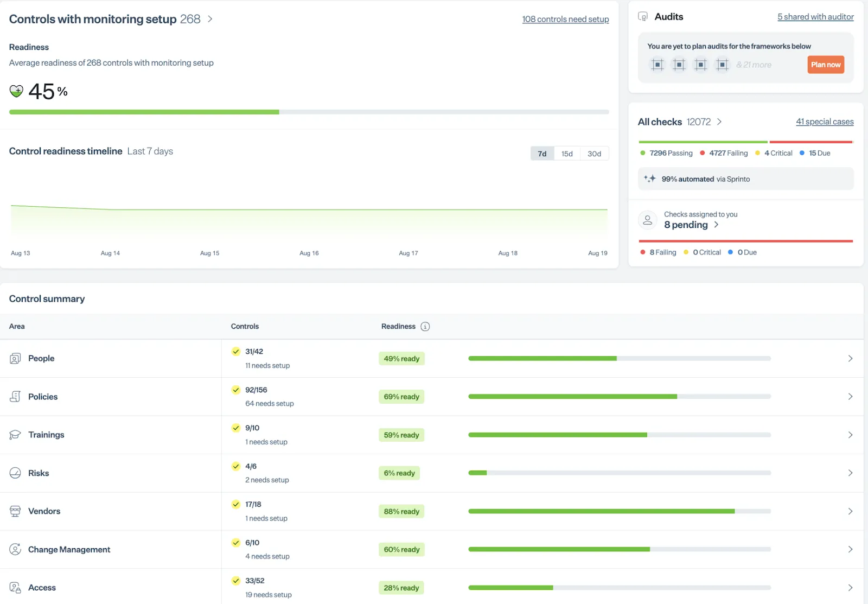This screenshot has width=868, height=604.
Task: Click the overall readiness progress bar
Action: [309, 112]
